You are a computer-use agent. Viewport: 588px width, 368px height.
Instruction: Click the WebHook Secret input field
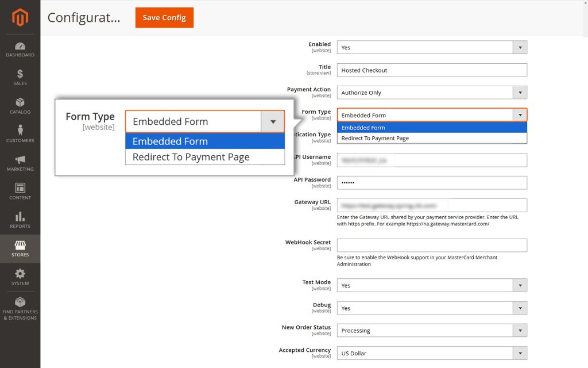tap(432, 245)
